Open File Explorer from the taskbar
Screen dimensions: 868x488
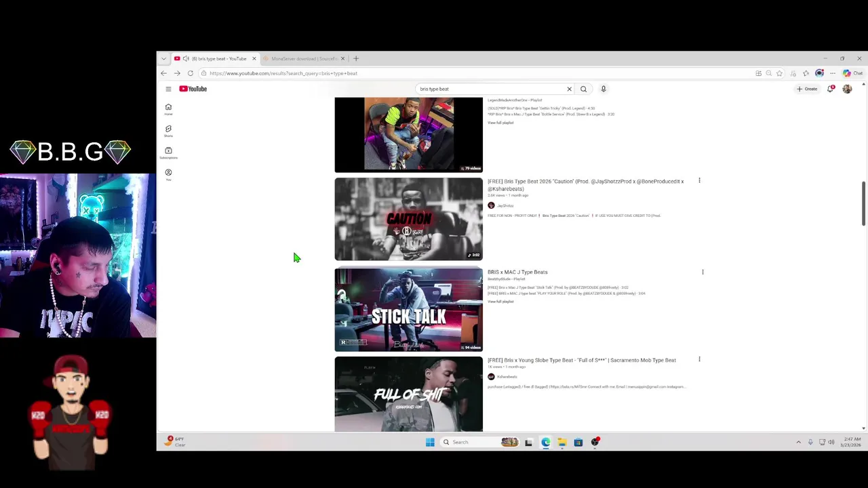(561, 442)
